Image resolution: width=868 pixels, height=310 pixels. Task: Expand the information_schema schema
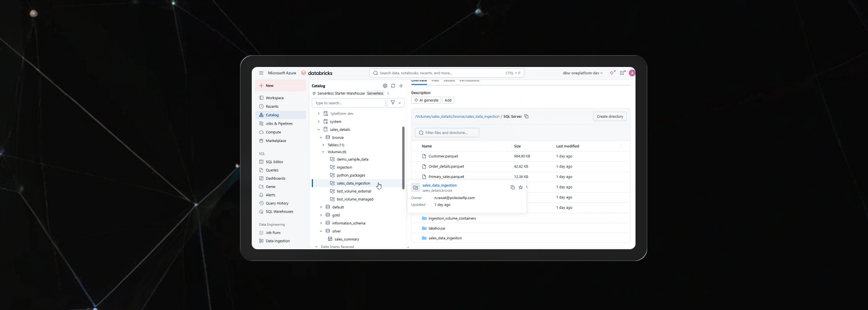click(x=321, y=223)
